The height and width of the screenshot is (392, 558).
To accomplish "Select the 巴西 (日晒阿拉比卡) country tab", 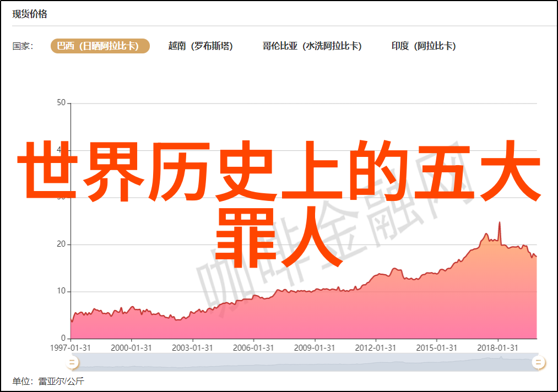I will click(x=100, y=46).
